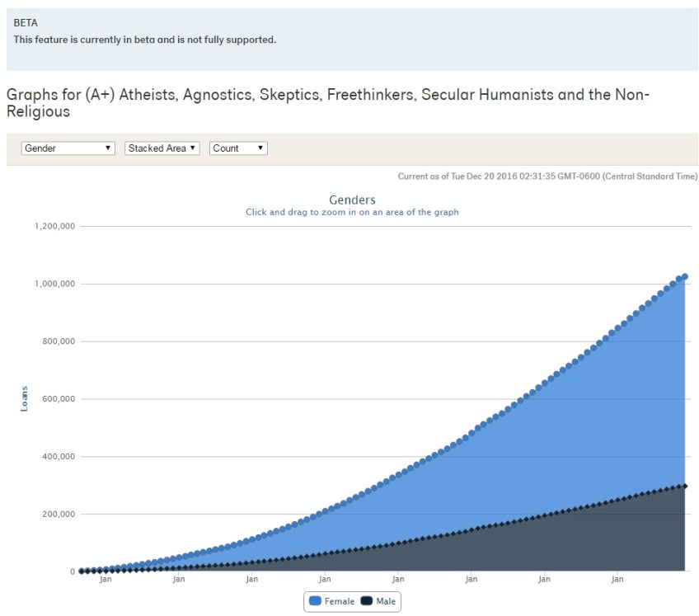Click the "Current as of" timestamp text
The width and height of the screenshot is (699, 616).
point(547,176)
